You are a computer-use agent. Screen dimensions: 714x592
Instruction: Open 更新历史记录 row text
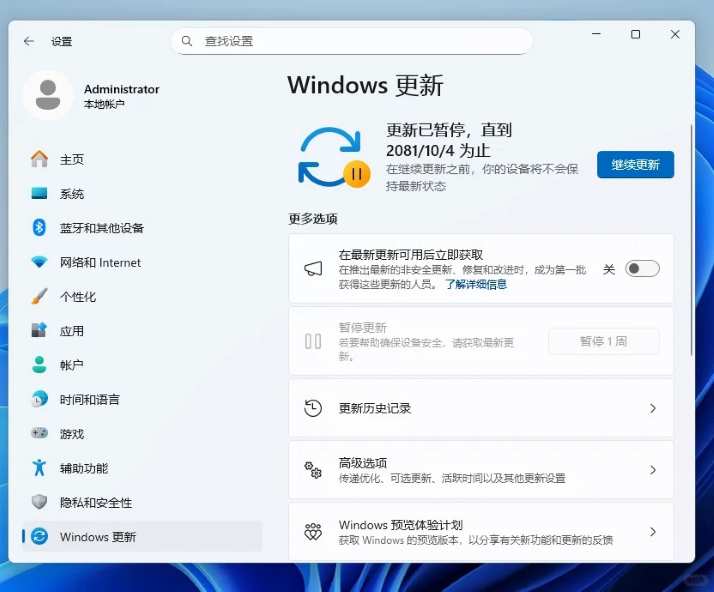375,408
